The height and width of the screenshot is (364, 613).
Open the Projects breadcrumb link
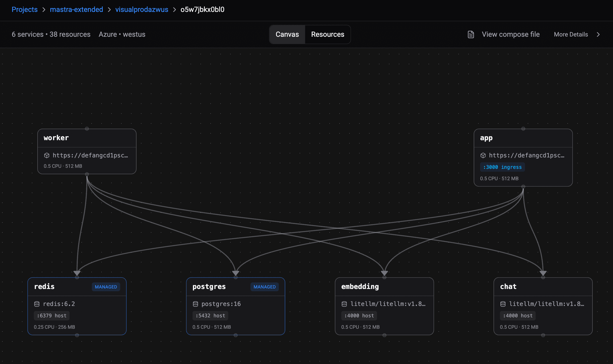point(25,10)
